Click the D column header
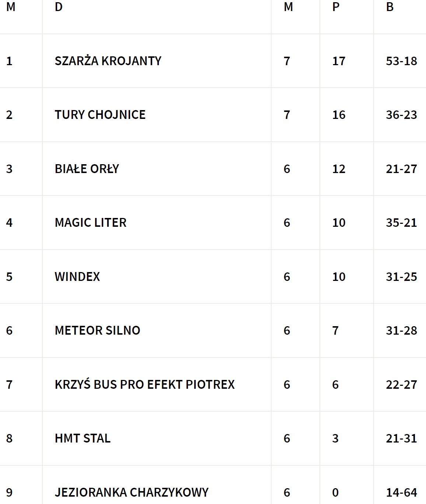 pos(59,7)
